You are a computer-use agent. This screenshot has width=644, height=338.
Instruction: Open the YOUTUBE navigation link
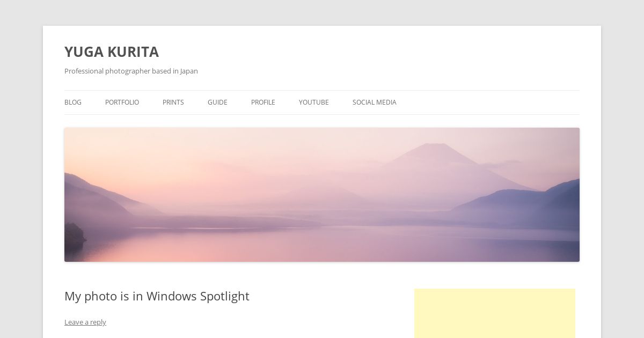coord(314,102)
